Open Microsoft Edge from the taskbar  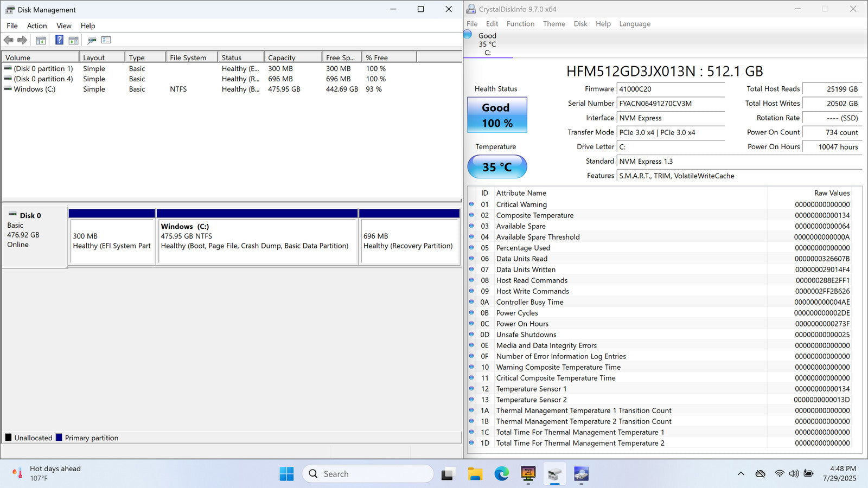[x=501, y=474]
